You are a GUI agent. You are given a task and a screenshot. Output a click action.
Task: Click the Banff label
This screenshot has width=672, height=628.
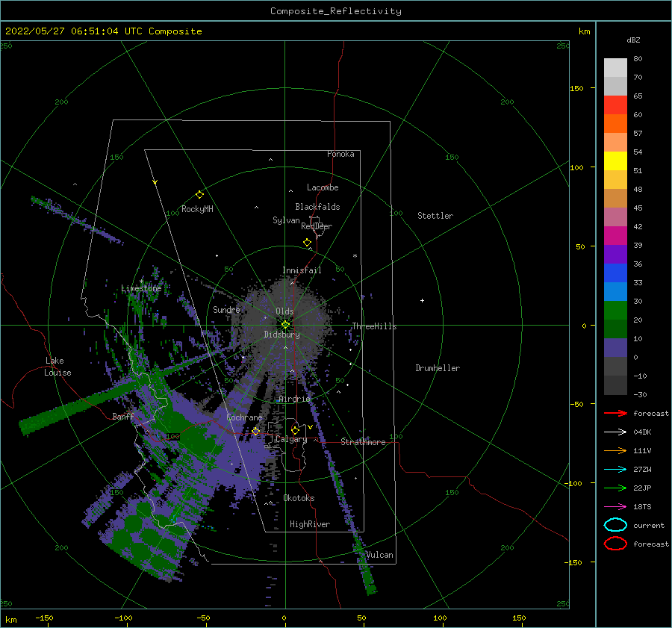tap(123, 416)
